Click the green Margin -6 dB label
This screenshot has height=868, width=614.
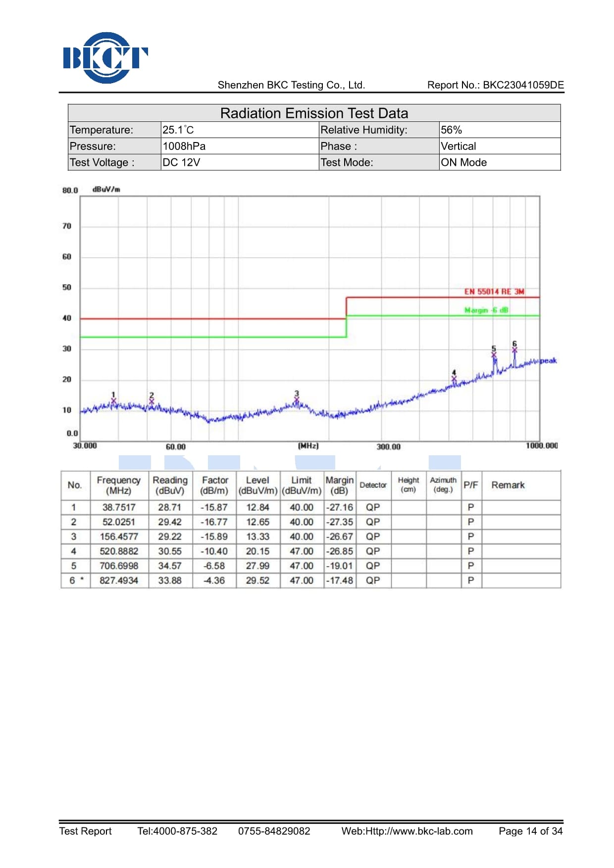coord(486,310)
